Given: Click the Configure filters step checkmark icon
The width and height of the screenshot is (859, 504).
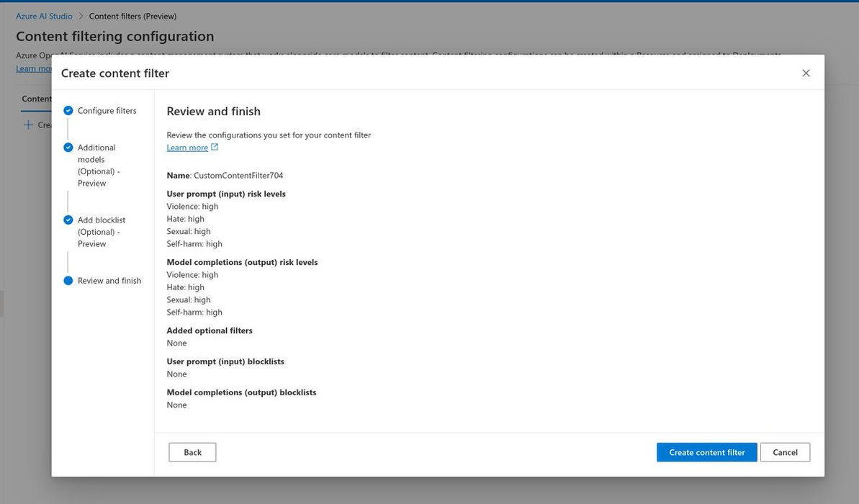Looking at the screenshot, I should pyautogui.click(x=68, y=111).
